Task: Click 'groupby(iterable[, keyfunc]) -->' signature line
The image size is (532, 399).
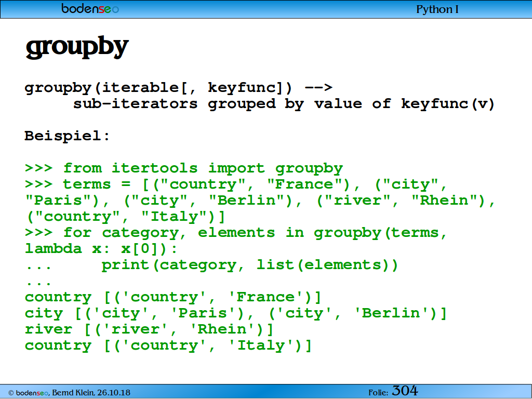Action: point(179,87)
